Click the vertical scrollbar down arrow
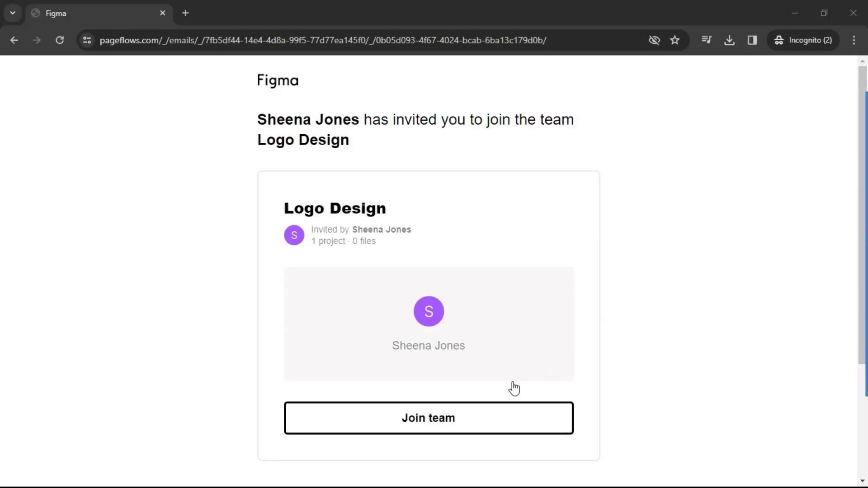The image size is (868, 488). click(863, 481)
